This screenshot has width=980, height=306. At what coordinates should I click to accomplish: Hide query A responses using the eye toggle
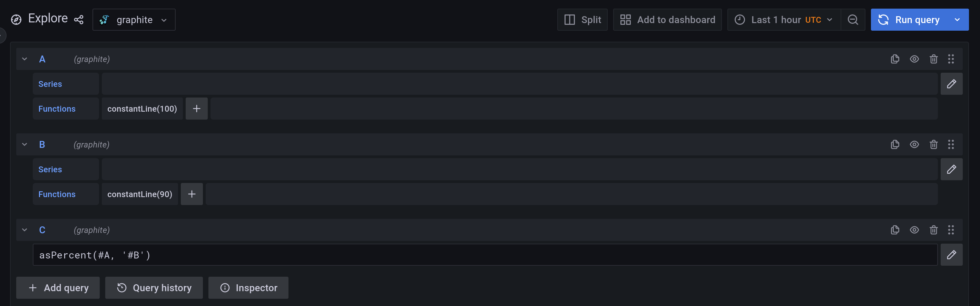click(914, 59)
